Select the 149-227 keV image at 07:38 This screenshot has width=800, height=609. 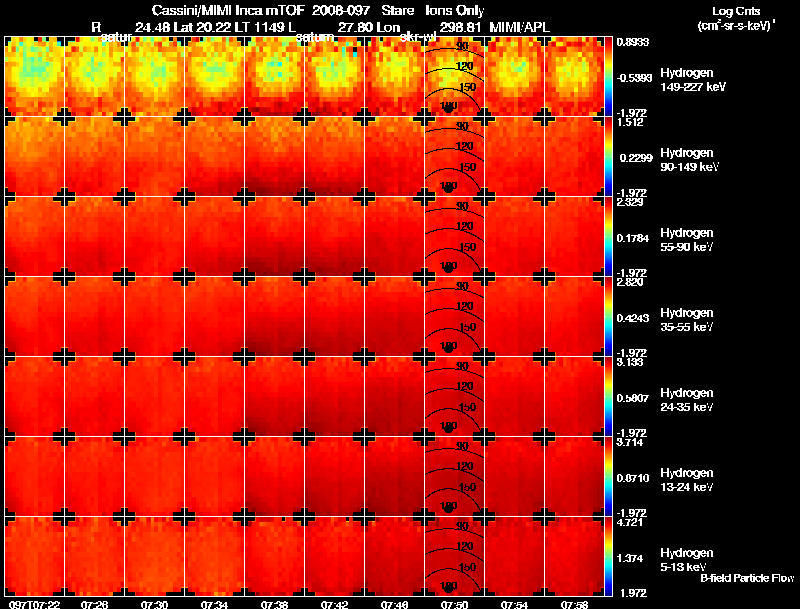(274, 77)
